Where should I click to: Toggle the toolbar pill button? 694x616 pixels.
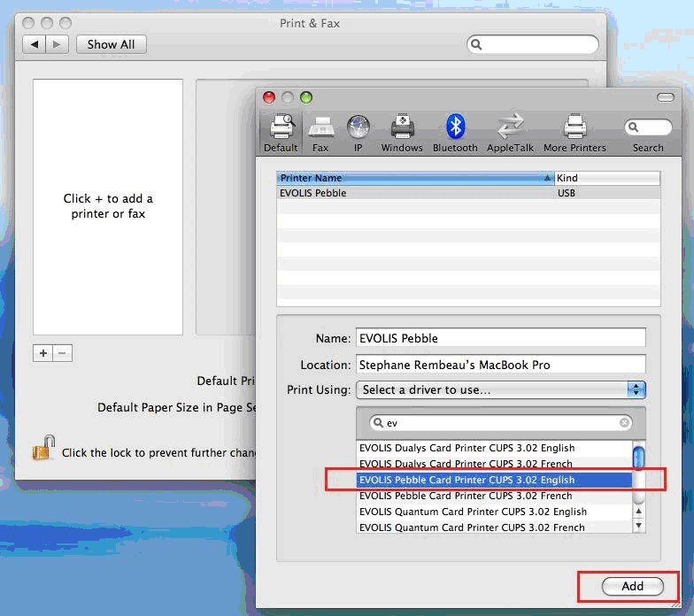point(666,97)
